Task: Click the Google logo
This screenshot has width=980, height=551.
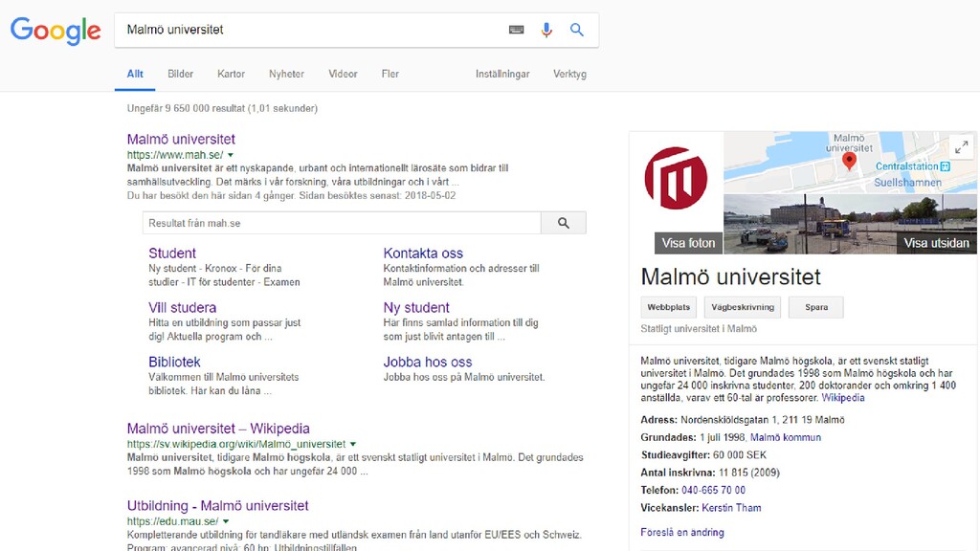Action: 56,30
